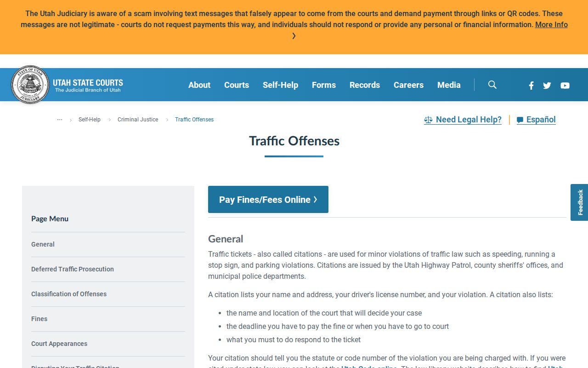The width and height of the screenshot is (588, 368).
Task: Open the Forms menu
Action: pos(324,85)
